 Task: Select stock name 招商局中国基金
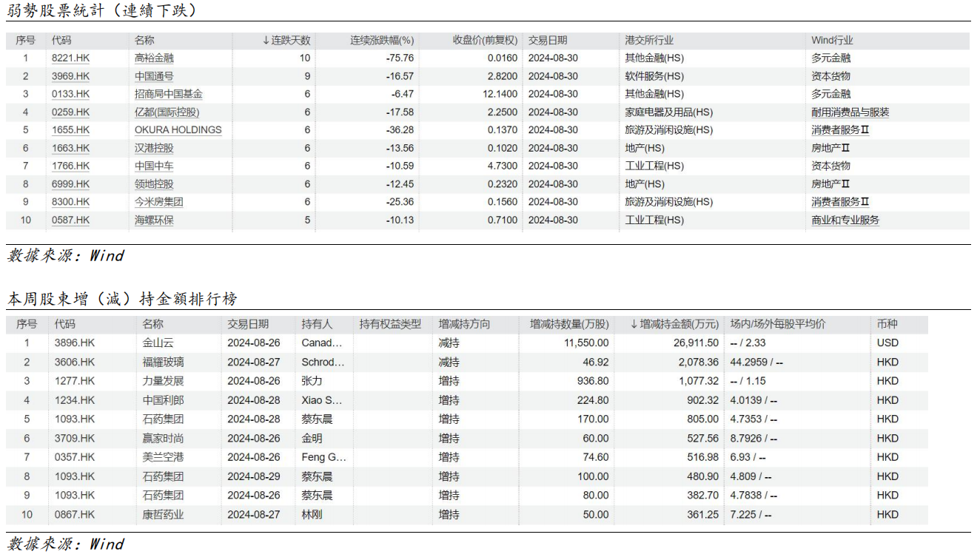coord(169,94)
